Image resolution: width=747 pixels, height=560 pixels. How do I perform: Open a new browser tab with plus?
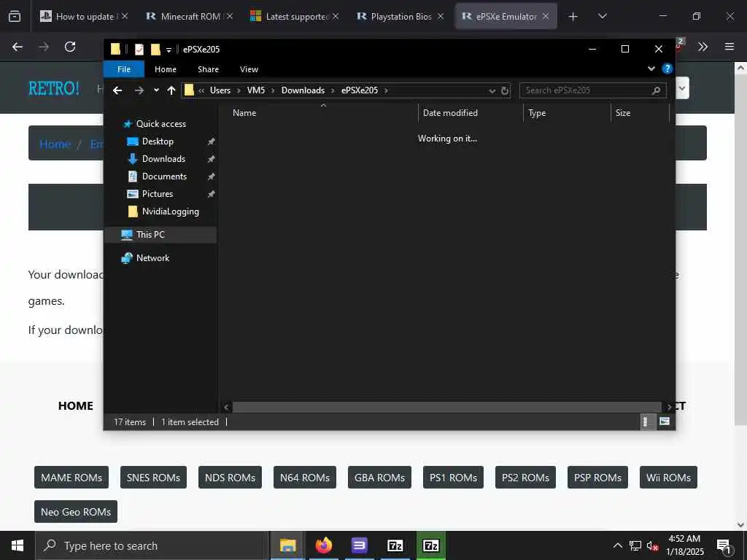point(573,17)
